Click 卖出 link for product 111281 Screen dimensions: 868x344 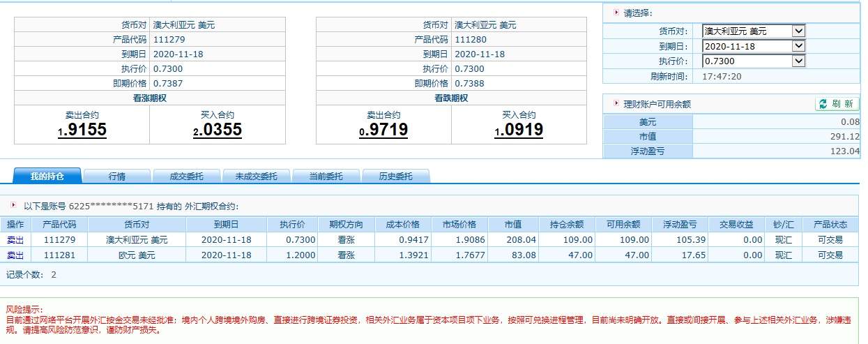(x=15, y=255)
